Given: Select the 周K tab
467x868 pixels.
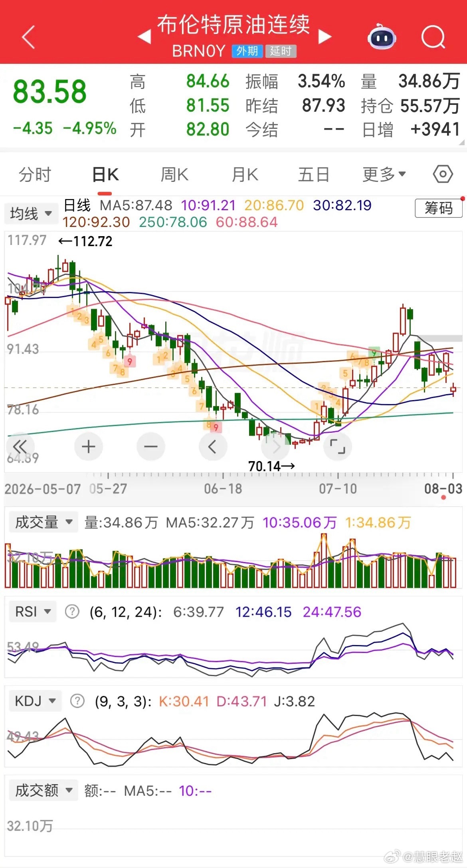Looking at the screenshot, I should 174,174.
